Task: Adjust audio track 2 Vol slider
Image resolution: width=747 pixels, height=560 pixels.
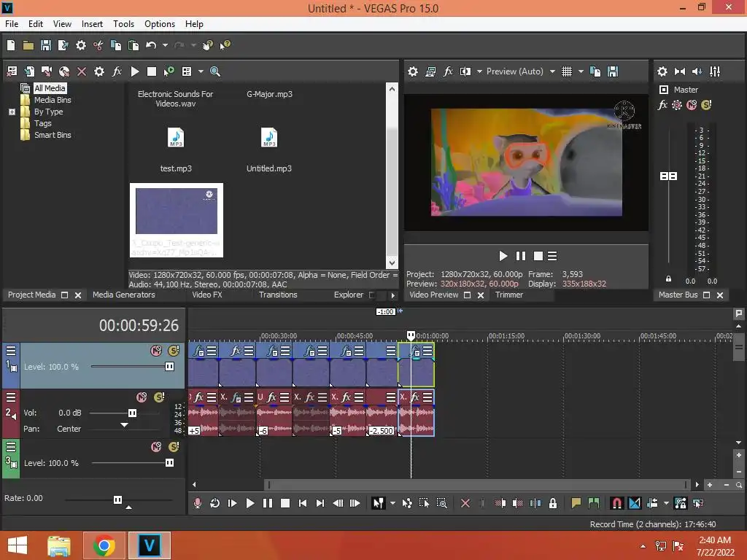Action: (133, 413)
